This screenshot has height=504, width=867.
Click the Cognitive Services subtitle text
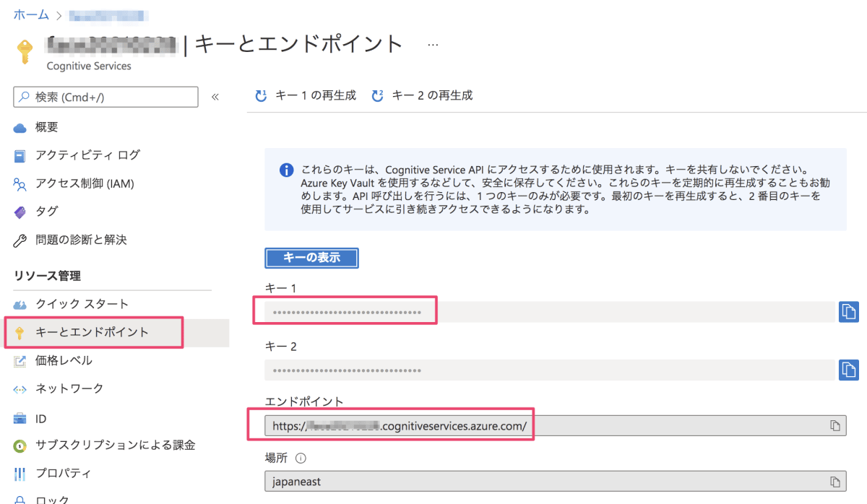pos(89,66)
